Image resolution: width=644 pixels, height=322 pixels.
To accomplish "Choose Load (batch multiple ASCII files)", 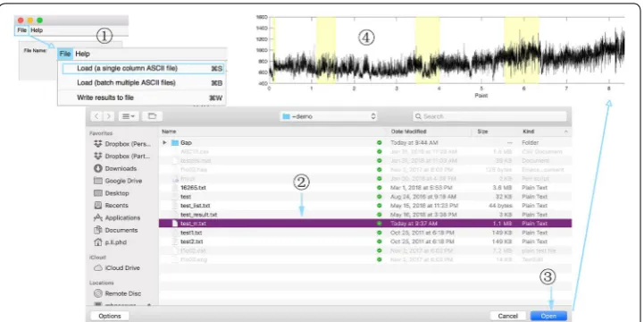I will tap(143, 83).
